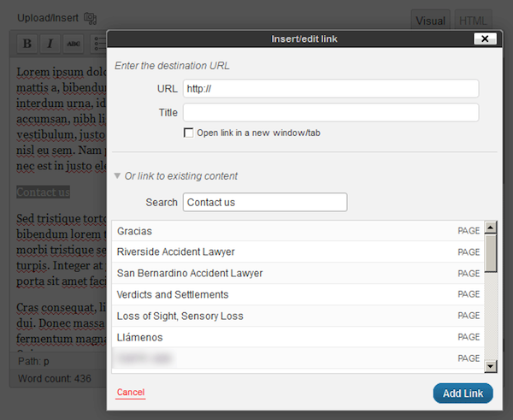The image size is (513, 420).
Task: Collapse the 'Or link to existing content' section
Action: [117, 176]
